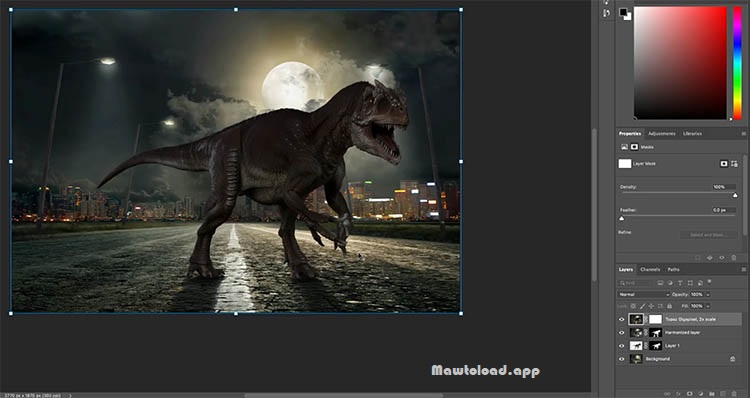Click the Background layer lock icon

[732, 359]
